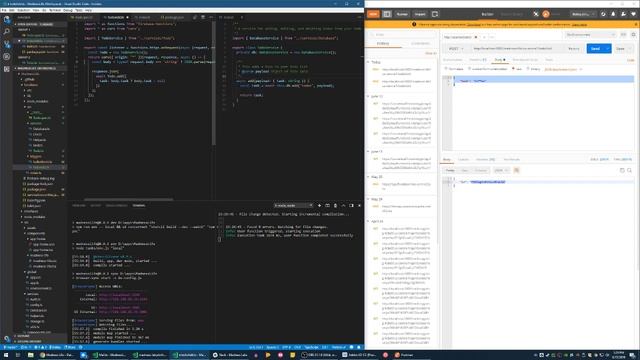Open the Explorer view in VS Code
640x360 pixels.
click(x=7, y=19)
